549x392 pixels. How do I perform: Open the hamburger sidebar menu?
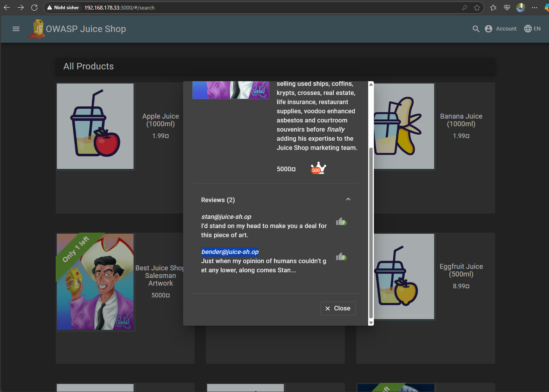coord(16,29)
